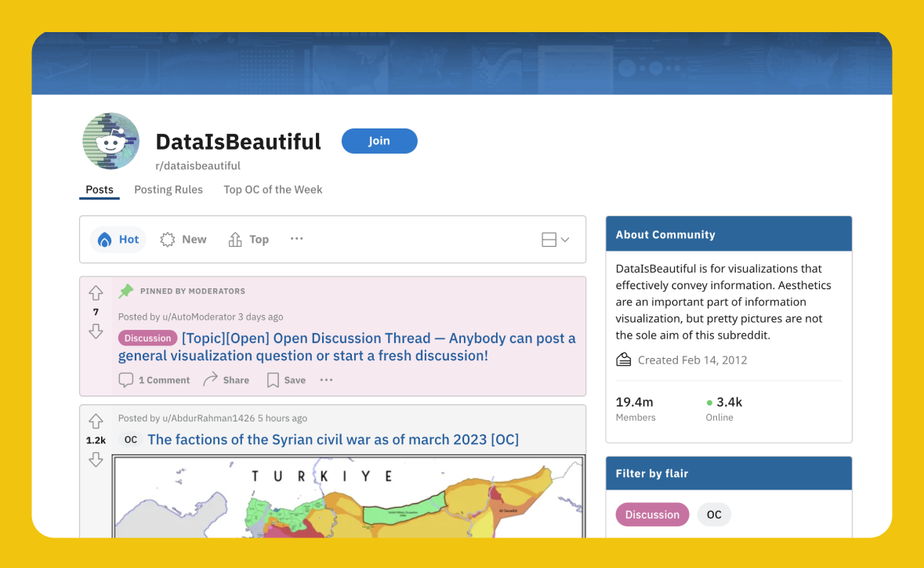Image resolution: width=924 pixels, height=568 pixels.
Task: Open the Top OC of the Week tab
Action: 273,190
